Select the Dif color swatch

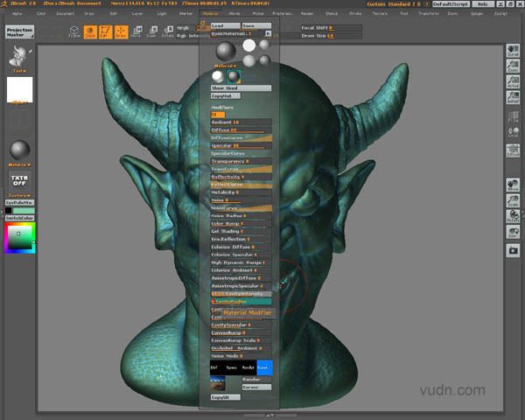217,367
